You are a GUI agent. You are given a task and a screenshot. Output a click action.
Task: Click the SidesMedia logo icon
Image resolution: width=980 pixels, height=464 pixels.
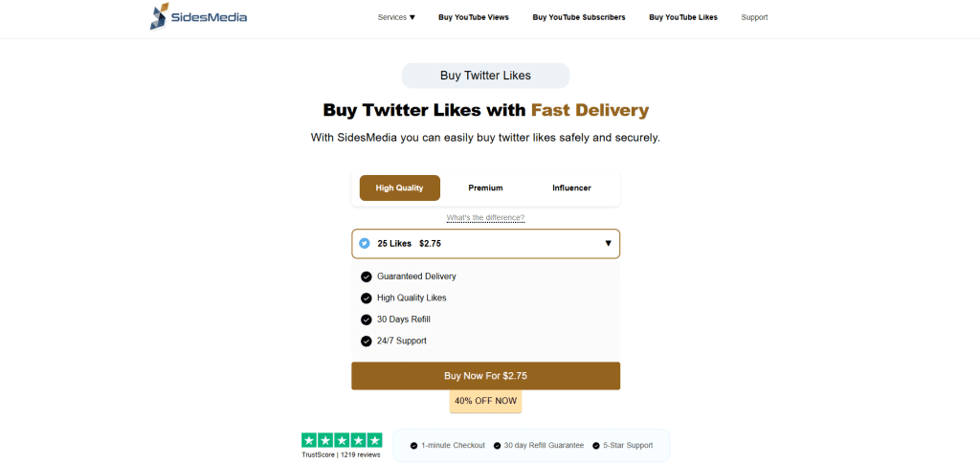tap(159, 16)
